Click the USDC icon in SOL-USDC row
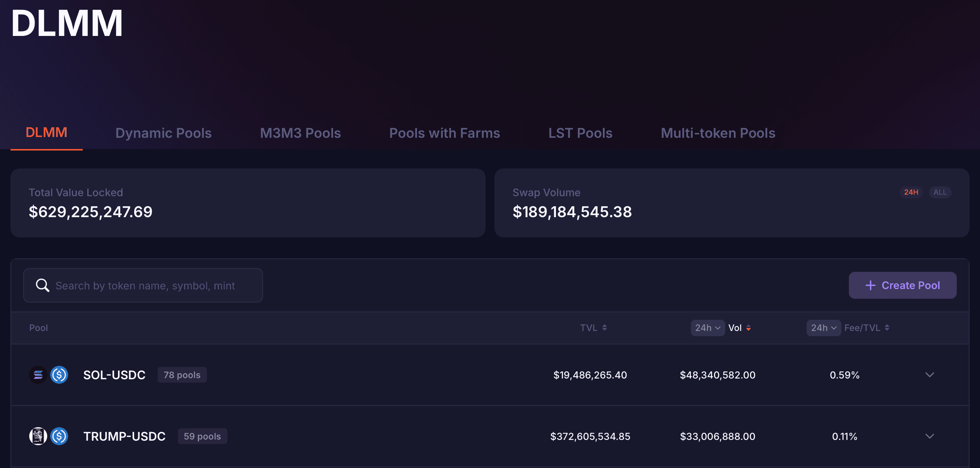This screenshot has height=468, width=980. (x=59, y=375)
